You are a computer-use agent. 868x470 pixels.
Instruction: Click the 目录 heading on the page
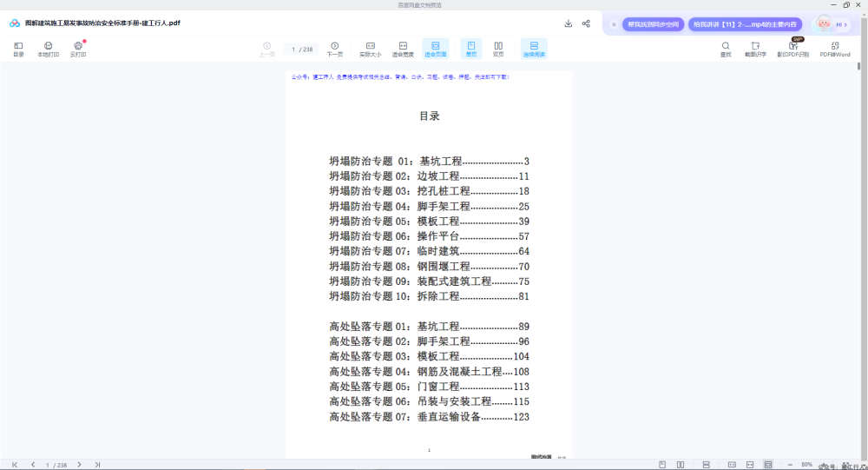pos(430,116)
